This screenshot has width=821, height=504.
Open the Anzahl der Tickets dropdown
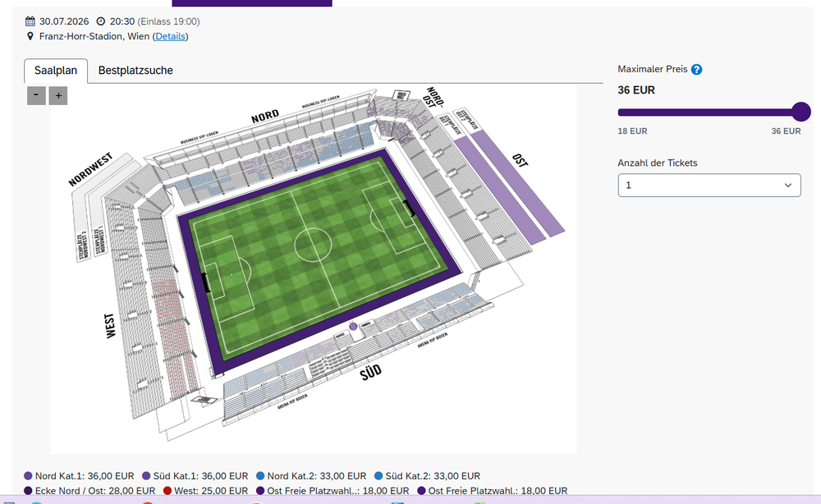[x=709, y=186]
